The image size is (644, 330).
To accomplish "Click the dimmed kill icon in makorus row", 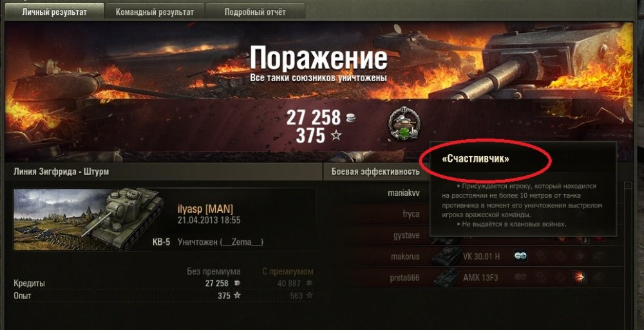I will tap(599, 257).
